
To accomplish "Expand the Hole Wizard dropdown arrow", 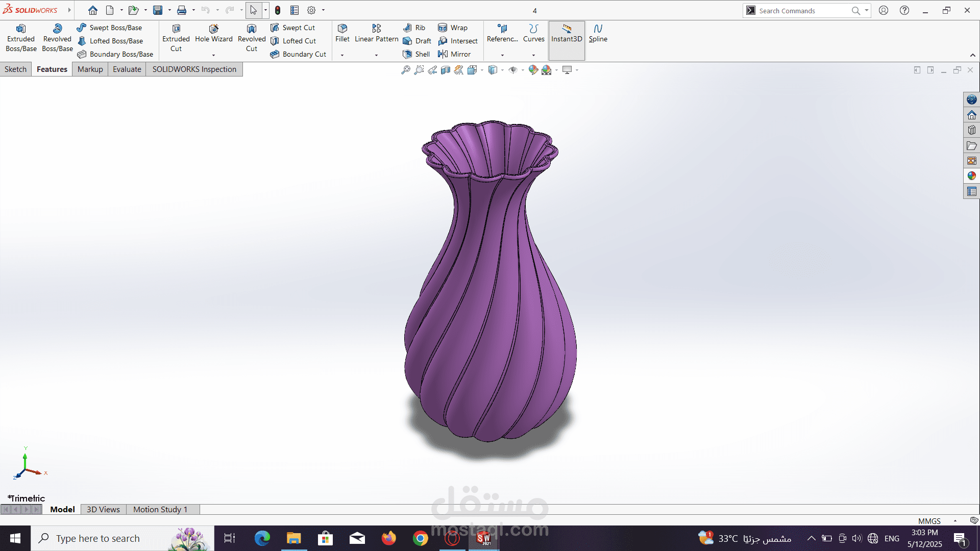I will (x=213, y=55).
